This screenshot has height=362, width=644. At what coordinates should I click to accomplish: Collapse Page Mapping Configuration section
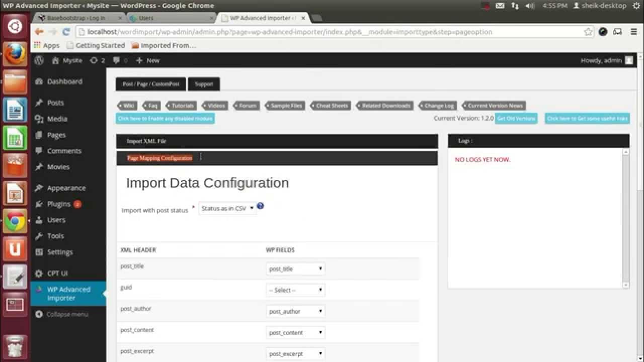pos(277,158)
